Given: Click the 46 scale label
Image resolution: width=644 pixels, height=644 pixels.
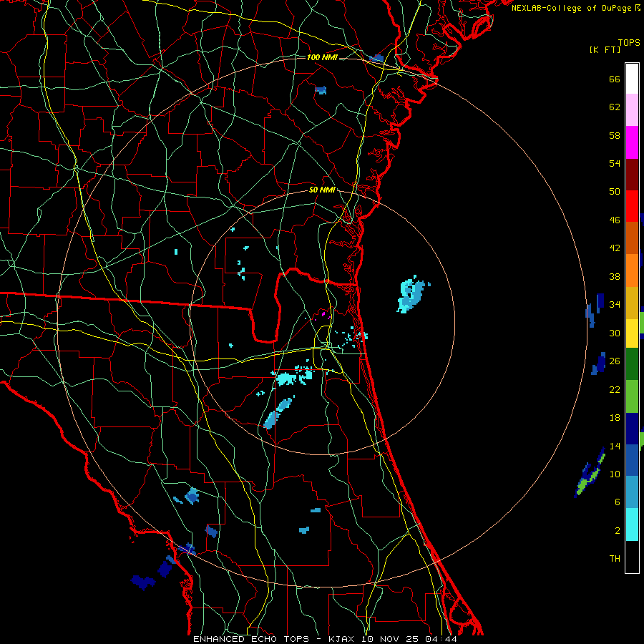Looking at the screenshot, I should click(615, 220).
